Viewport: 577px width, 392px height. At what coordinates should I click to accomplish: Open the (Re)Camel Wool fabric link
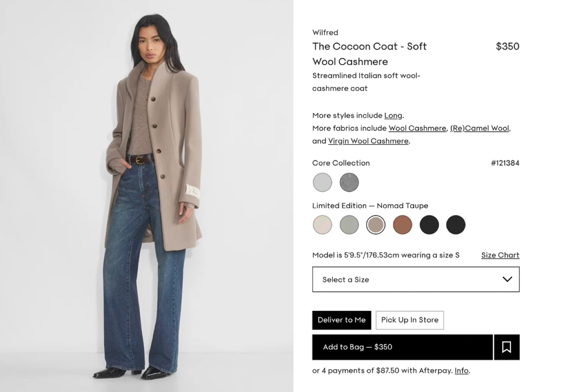pos(480,128)
